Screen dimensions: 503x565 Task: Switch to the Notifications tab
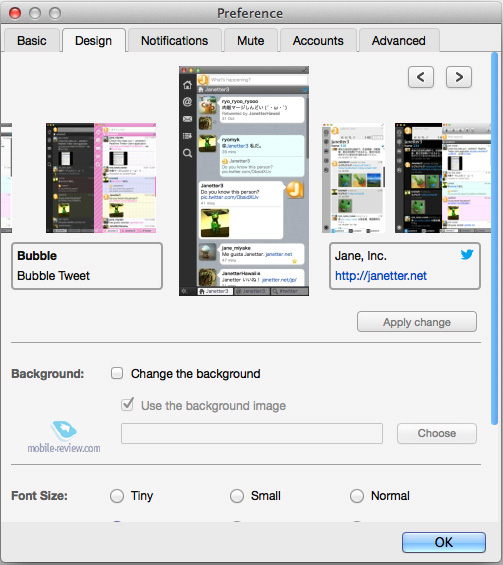tap(174, 41)
